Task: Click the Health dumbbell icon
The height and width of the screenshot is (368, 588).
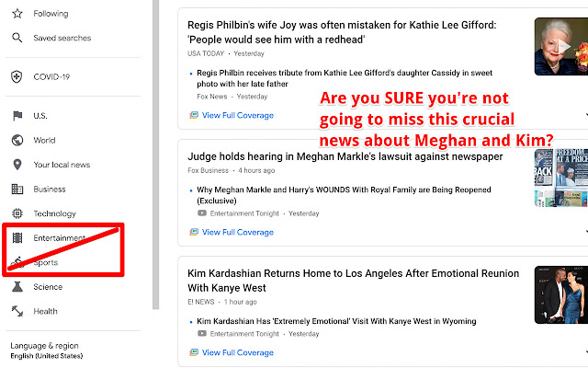Action: coord(17,311)
